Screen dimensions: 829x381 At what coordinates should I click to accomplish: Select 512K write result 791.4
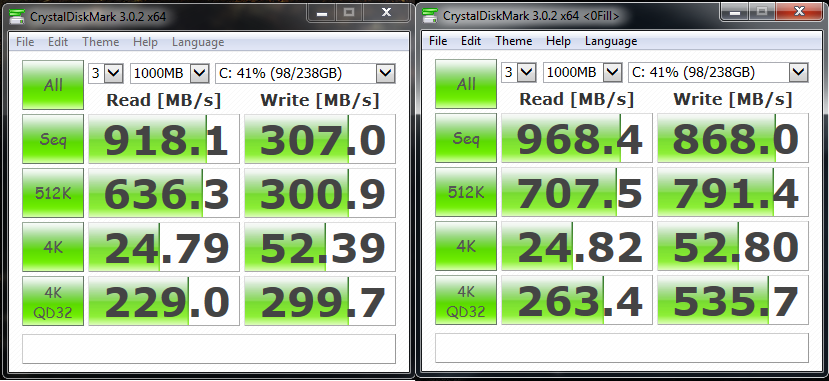pyautogui.click(x=733, y=192)
